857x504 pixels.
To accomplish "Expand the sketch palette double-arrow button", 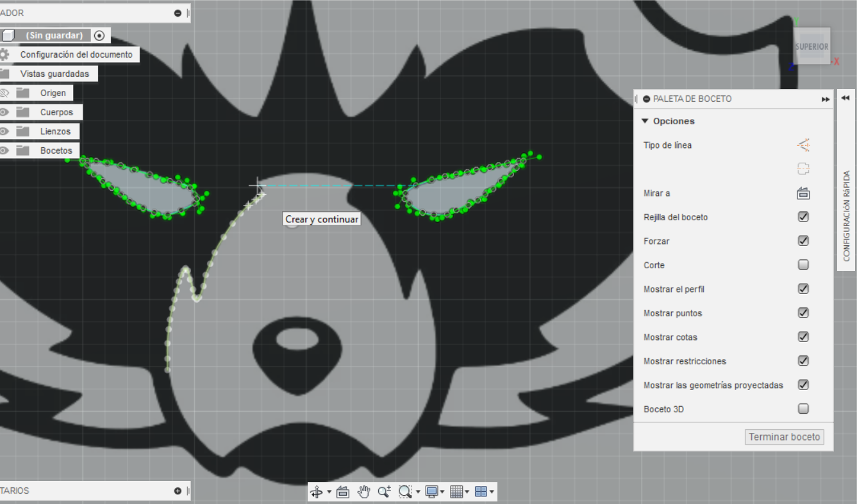I will coord(825,99).
